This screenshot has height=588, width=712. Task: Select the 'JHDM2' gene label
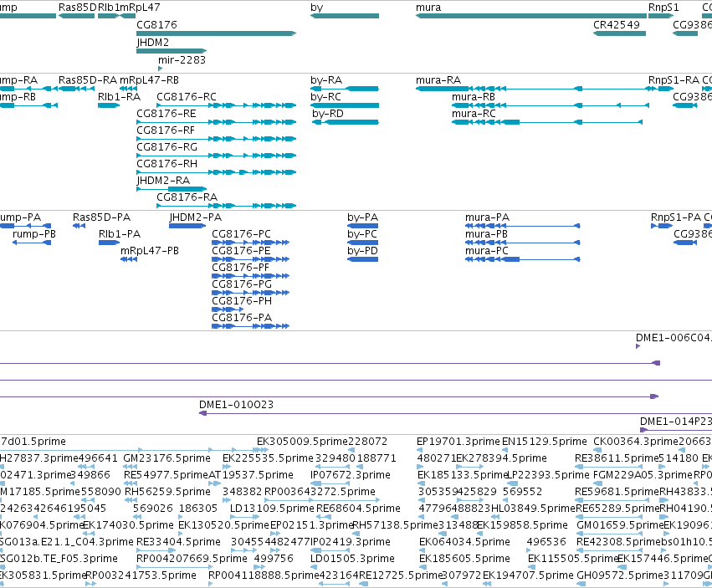coord(153,43)
